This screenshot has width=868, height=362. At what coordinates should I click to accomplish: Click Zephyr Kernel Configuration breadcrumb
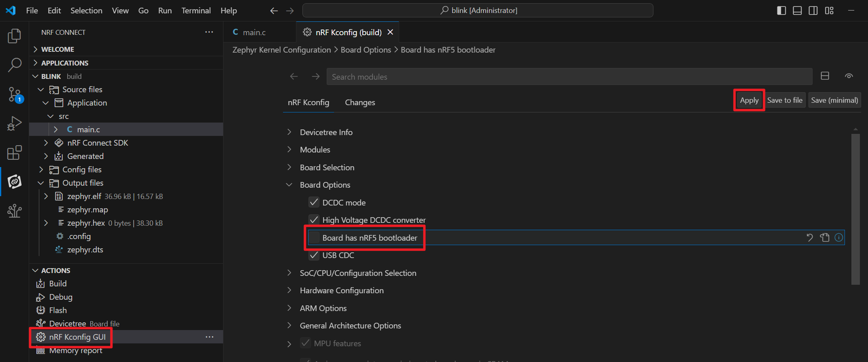(x=282, y=50)
